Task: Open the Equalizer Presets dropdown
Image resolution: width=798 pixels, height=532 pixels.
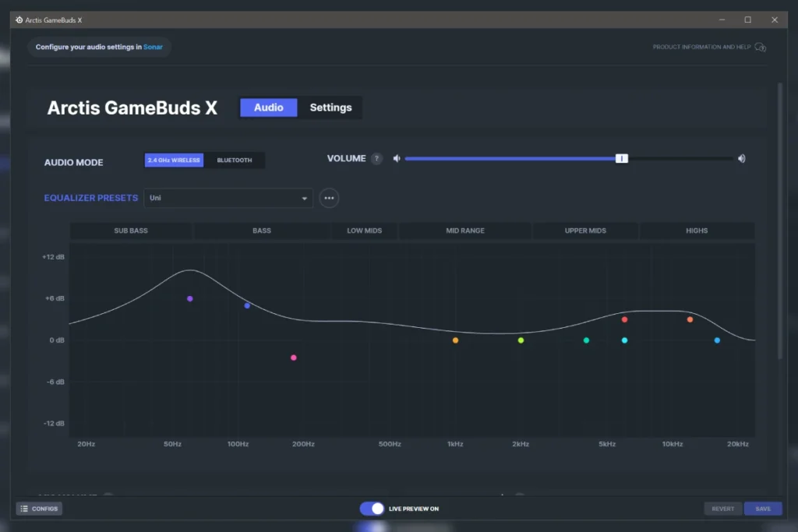Action: pyautogui.click(x=228, y=198)
